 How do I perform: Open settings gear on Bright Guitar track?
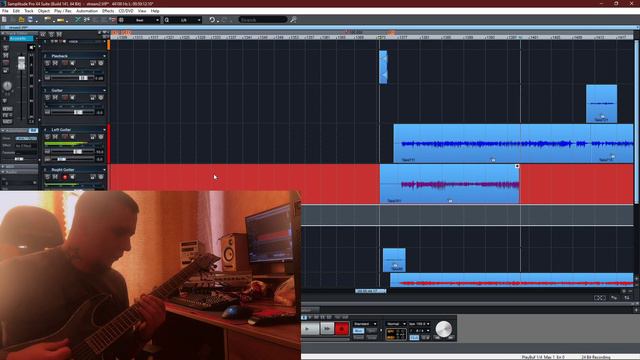pos(100,177)
